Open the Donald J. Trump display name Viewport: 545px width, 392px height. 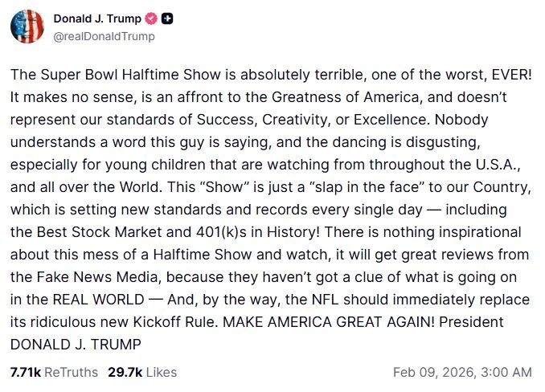click(98, 18)
